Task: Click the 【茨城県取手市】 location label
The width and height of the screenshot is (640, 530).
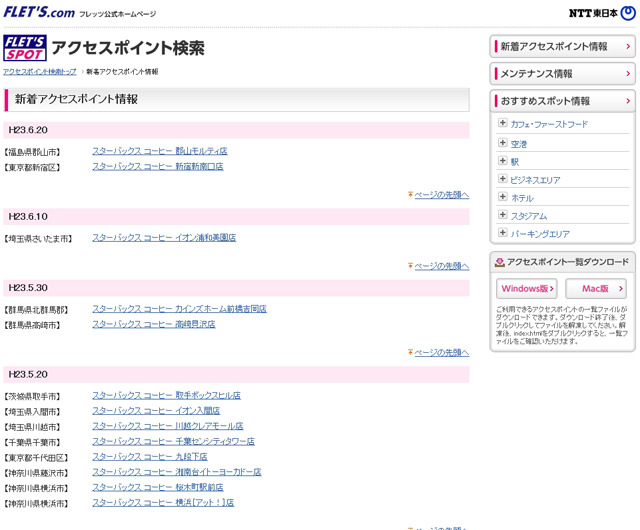Action: point(32,396)
